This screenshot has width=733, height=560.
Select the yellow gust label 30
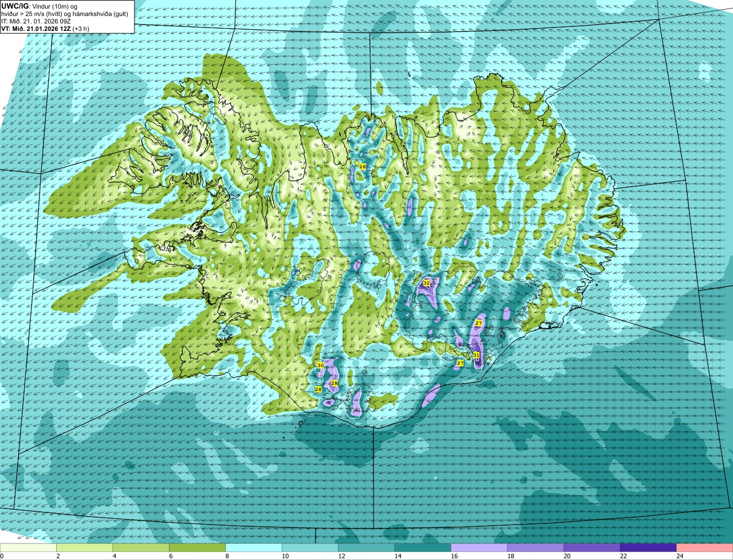[x=321, y=365]
